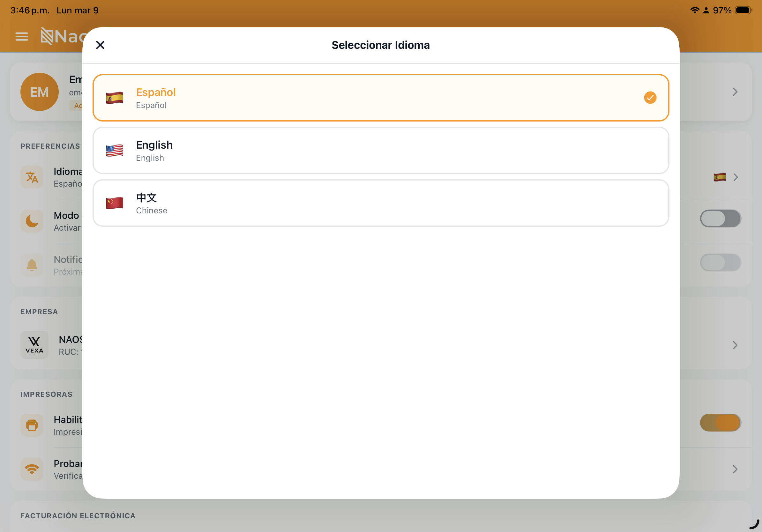Toggle the notifications switch
Viewport: 762px width, 532px height.
coord(720,263)
